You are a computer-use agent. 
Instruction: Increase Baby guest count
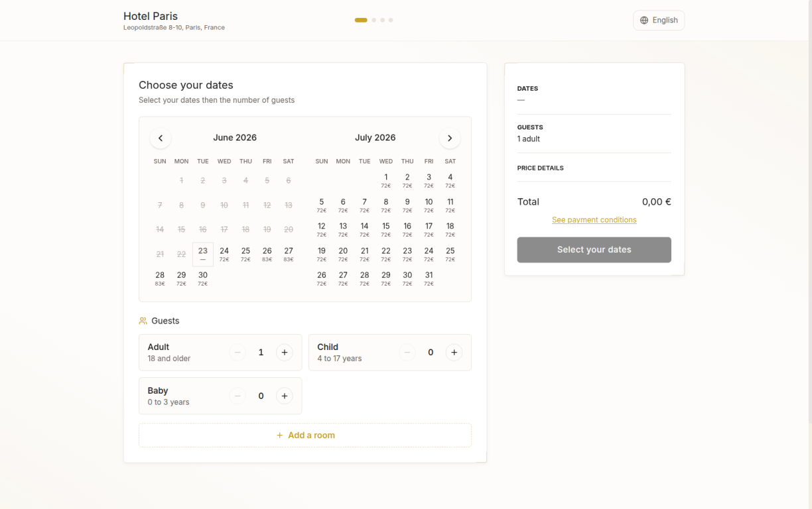click(x=284, y=396)
